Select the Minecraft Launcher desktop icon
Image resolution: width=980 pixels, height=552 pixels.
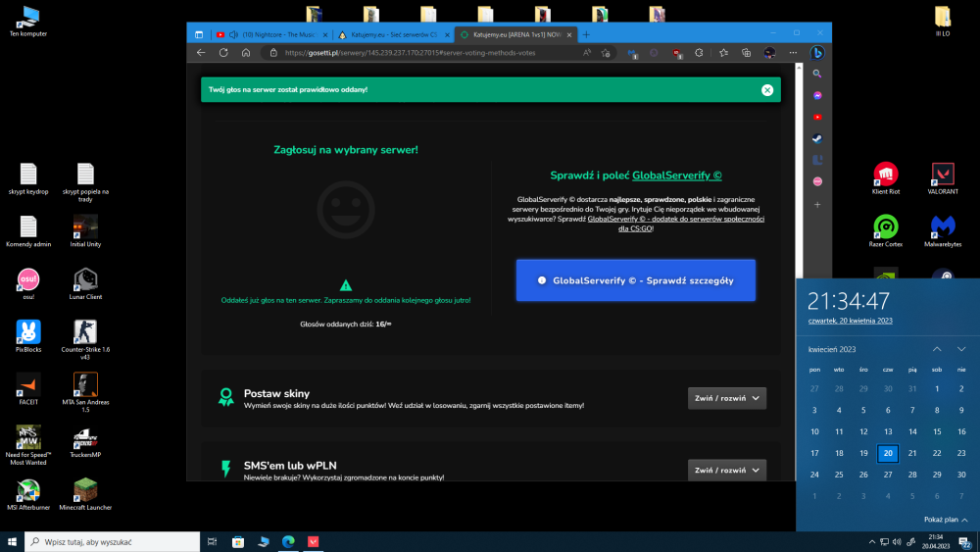click(85, 494)
